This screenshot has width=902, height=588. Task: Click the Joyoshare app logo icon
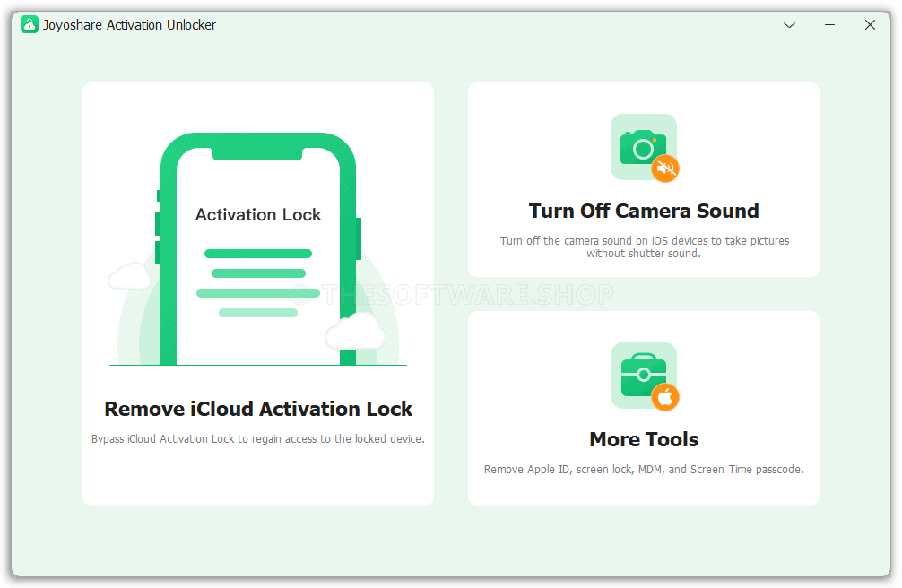30,25
